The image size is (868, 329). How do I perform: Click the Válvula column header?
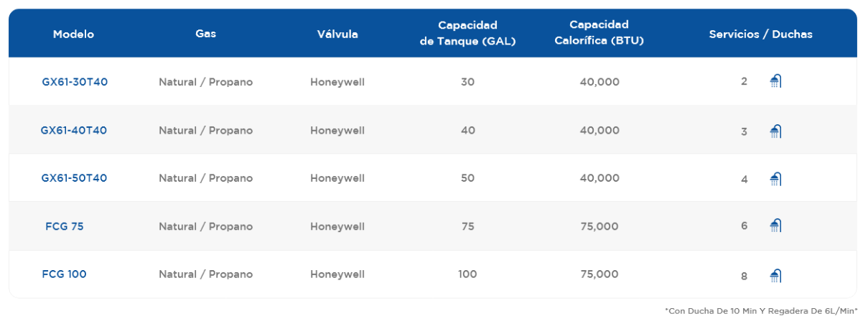click(337, 34)
